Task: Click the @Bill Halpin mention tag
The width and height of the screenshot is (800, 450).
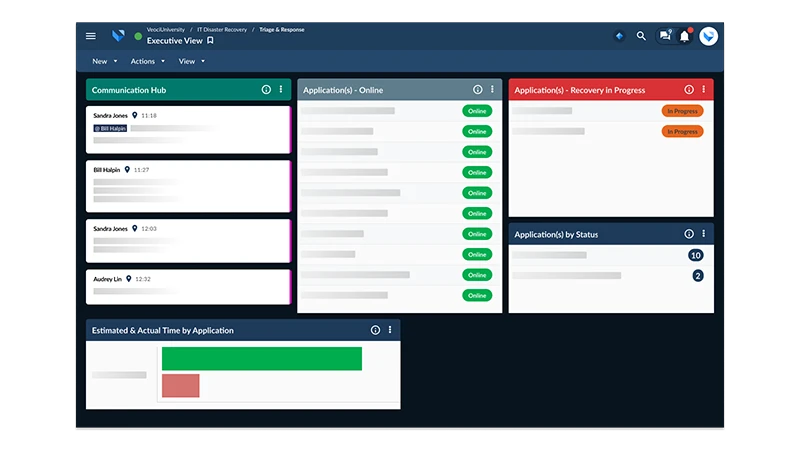Action: click(110, 129)
